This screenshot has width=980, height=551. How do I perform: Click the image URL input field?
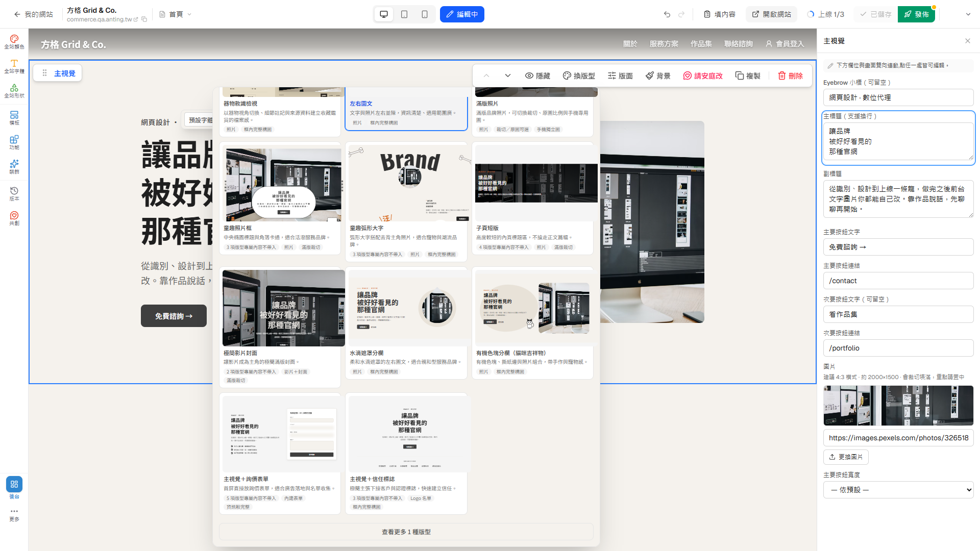tap(898, 438)
